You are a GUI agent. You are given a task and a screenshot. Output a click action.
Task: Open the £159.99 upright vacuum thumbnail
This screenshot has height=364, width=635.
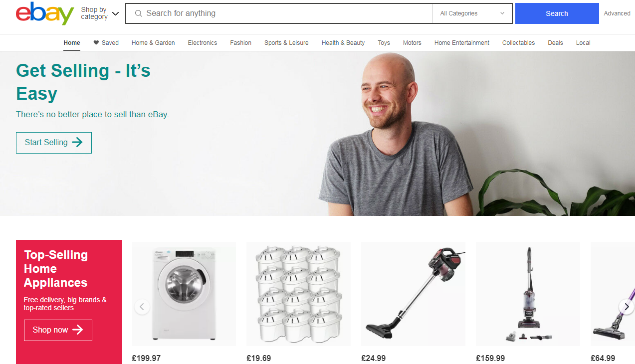tap(528, 294)
